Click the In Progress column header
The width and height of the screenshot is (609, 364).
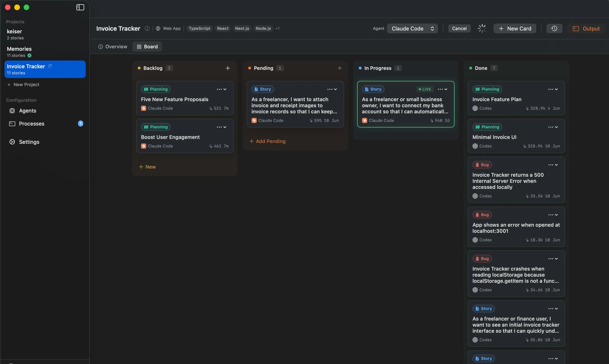click(378, 68)
